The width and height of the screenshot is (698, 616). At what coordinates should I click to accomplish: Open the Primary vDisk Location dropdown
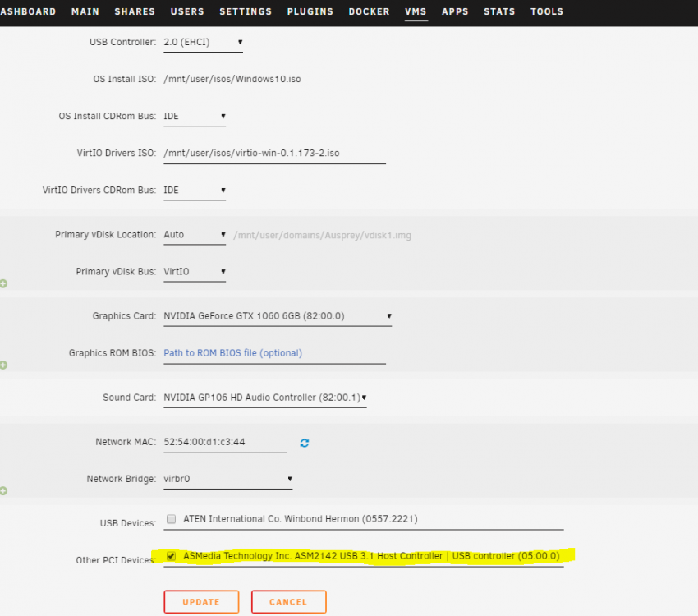point(195,235)
